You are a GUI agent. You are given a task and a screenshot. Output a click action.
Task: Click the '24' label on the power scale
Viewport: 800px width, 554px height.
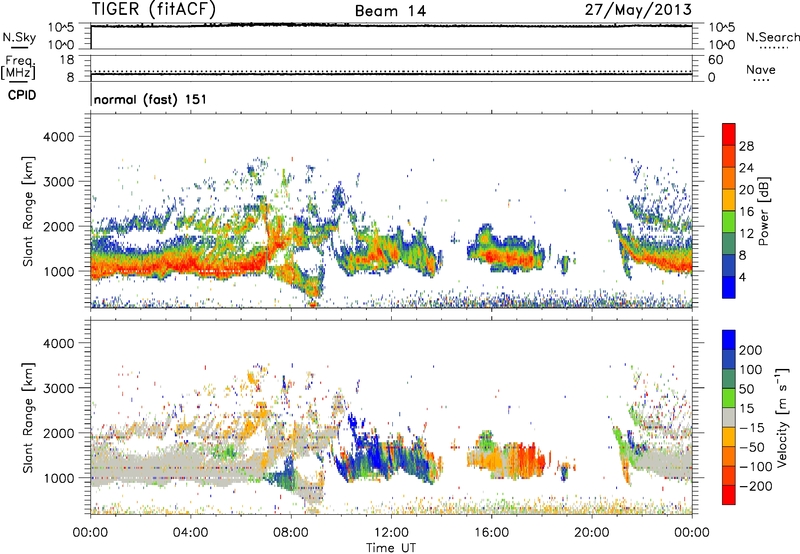point(746,168)
